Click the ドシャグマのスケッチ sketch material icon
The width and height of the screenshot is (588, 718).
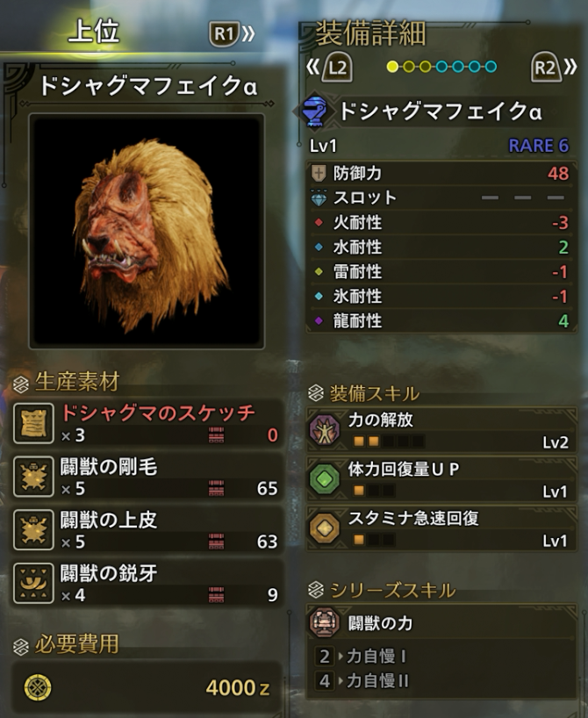(33, 424)
